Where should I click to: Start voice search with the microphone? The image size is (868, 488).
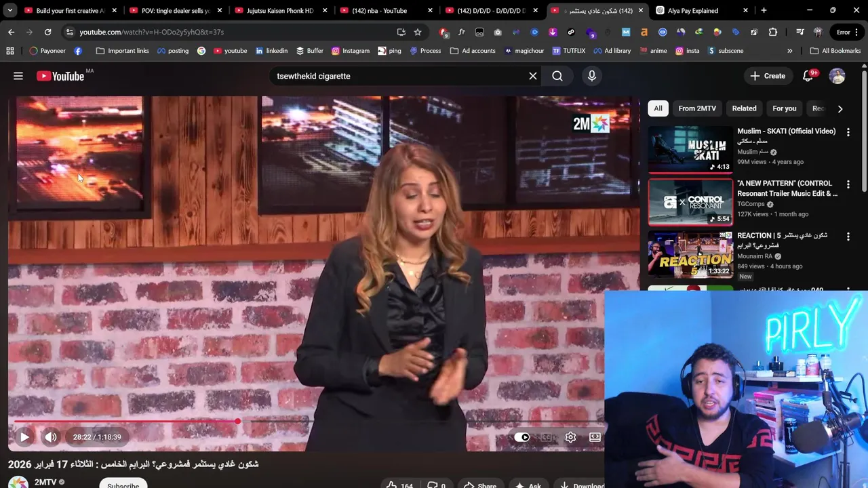pyautogui.click(x=592, y=76)
